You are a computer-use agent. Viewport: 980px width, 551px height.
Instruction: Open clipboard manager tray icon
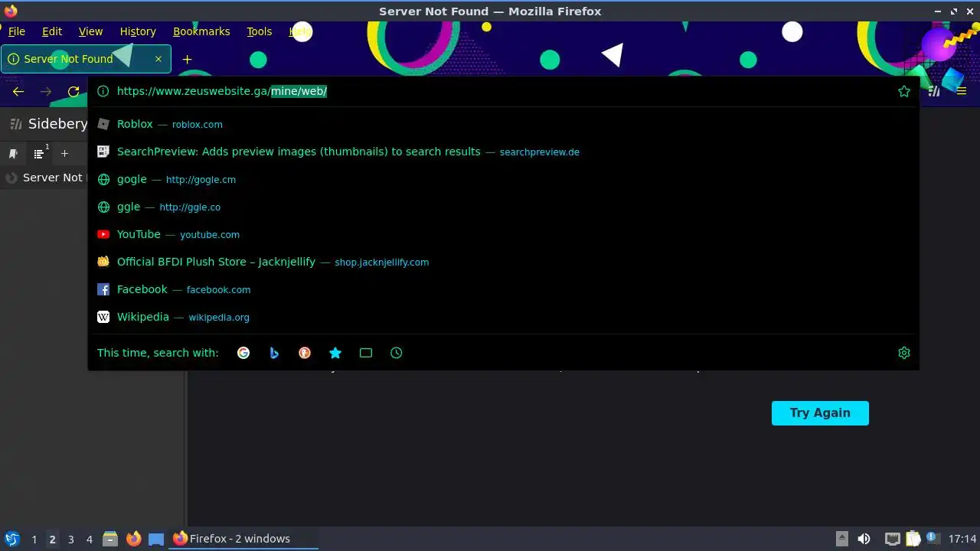pyautogui.click(x=913, y=539)
